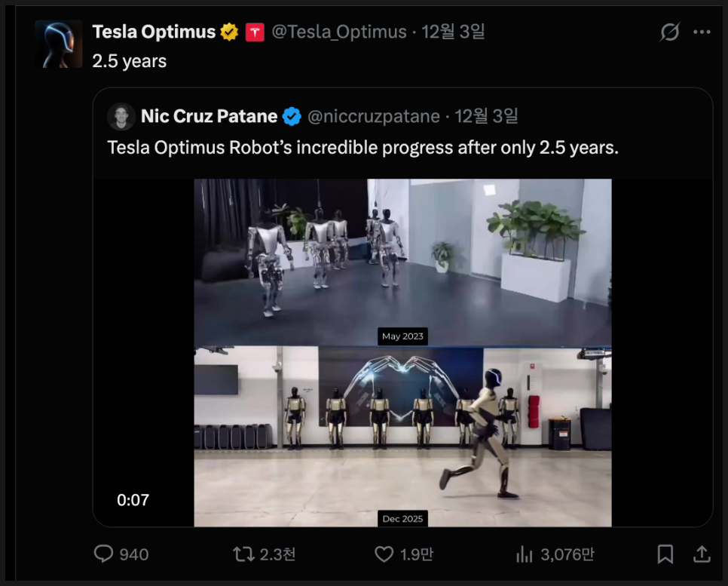Viewport: 728px width, 586px height.
Task: Open Nic Cruz Patane's name link
Action: point(209,116)
